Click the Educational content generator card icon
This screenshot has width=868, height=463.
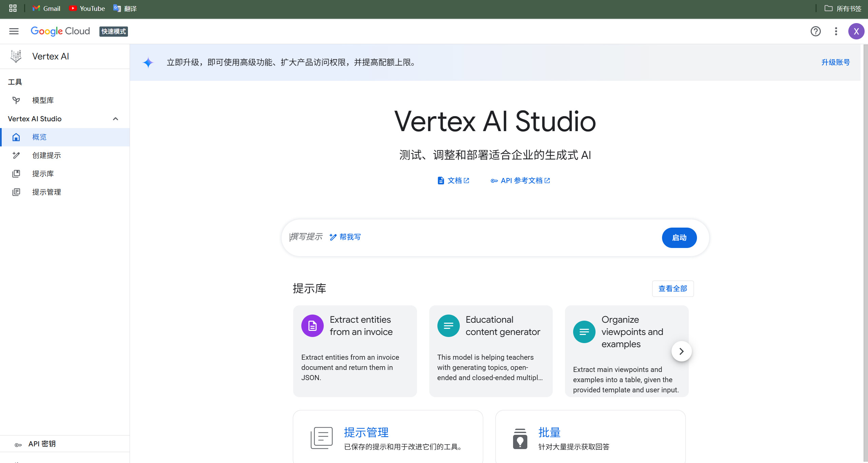448,326
